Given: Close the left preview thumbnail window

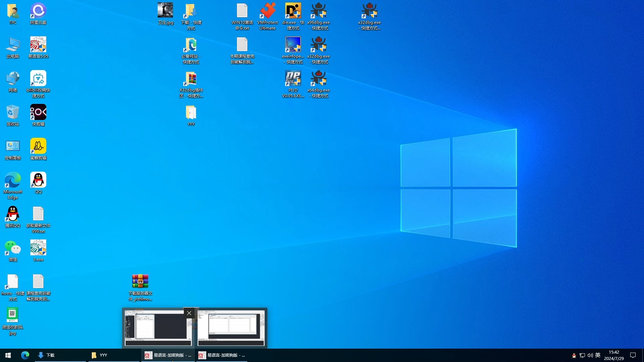Looking at the screenshot, I should point(189,313).
